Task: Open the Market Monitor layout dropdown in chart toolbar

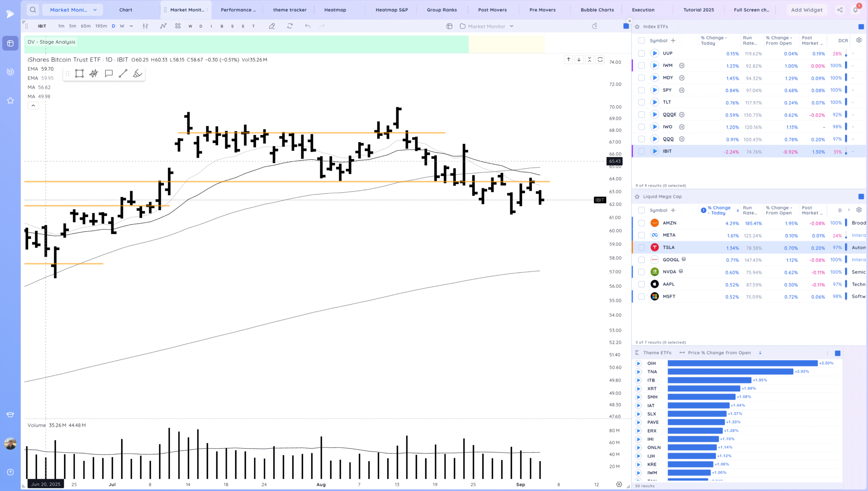Action: tap(487, 26)
